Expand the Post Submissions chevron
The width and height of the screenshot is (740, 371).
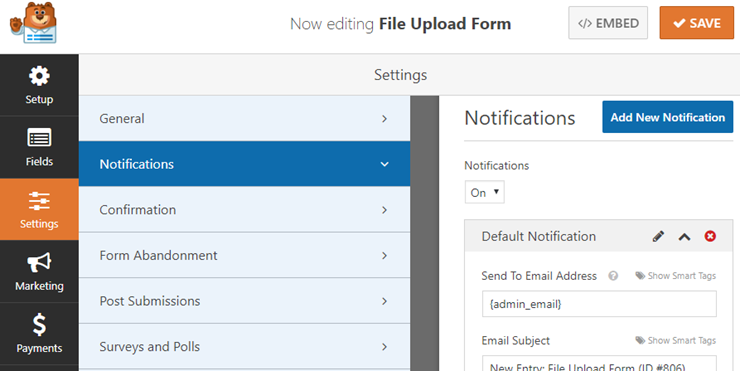click(x=385, y=301)
